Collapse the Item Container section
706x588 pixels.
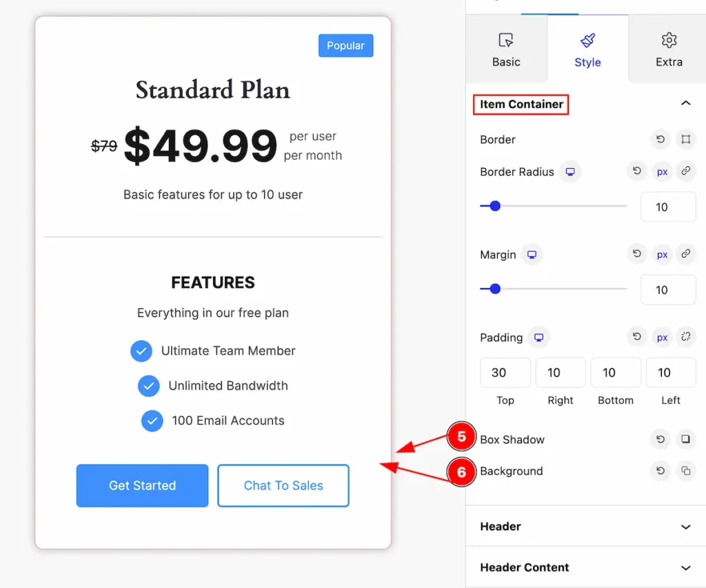pos(685,103)
